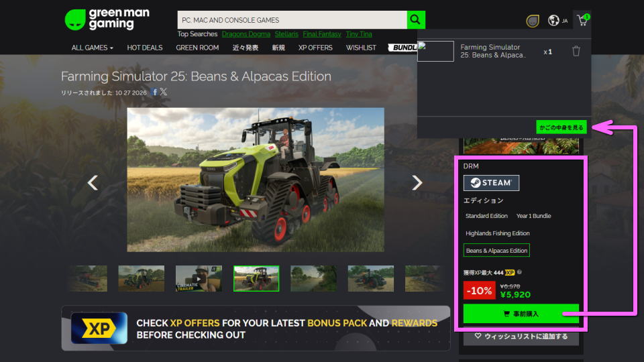
Task: Select the Year 1 Bundle edition
Action: click(533, 216)
